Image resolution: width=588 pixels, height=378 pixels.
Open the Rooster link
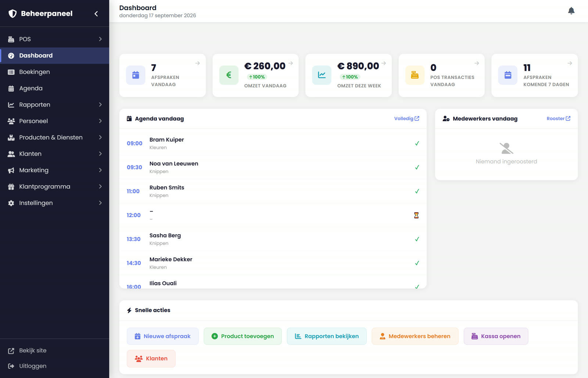point(558,119)
